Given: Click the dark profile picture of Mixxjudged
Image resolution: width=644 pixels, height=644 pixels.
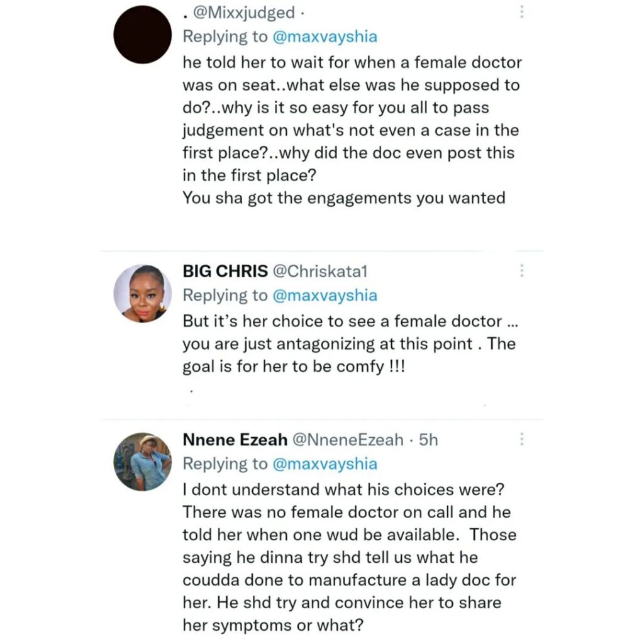Looking at the screenshot, I should pyautogui.click(x=142, y=35).
